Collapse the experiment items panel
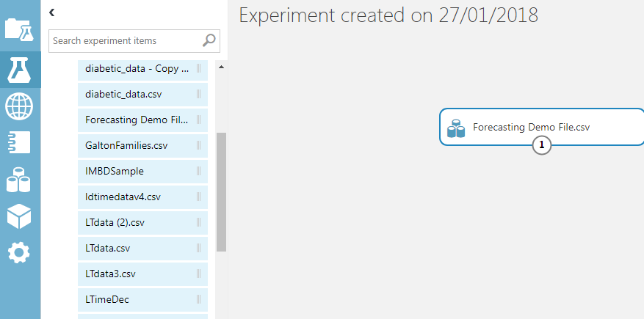This screenshot has width=644, height=319. [52, 12]
